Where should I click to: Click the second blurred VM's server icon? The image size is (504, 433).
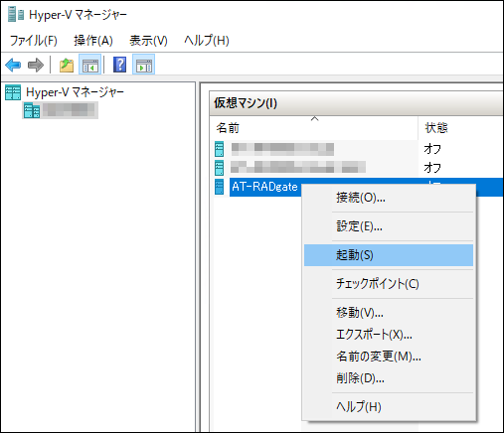tap(219, 168)
